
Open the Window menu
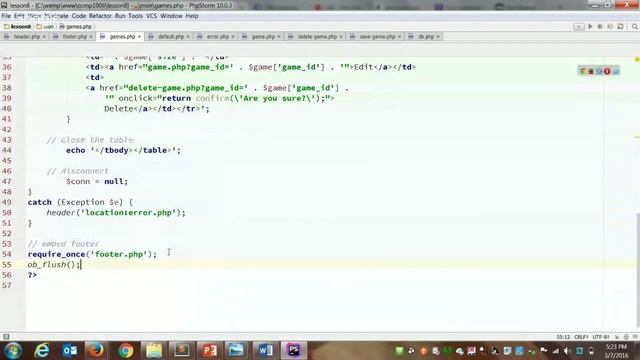point(171,16)
